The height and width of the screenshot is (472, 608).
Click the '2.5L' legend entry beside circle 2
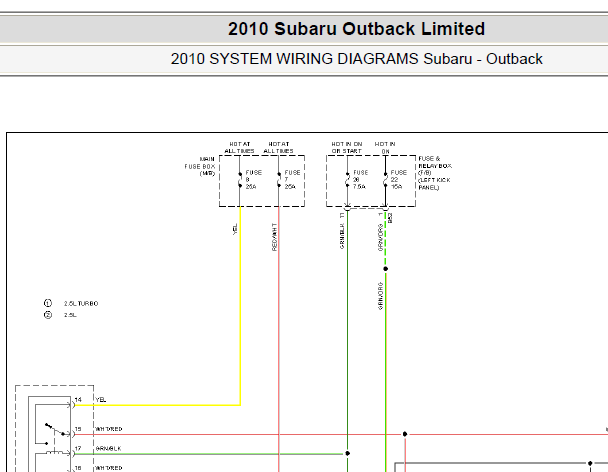(70, 315)
